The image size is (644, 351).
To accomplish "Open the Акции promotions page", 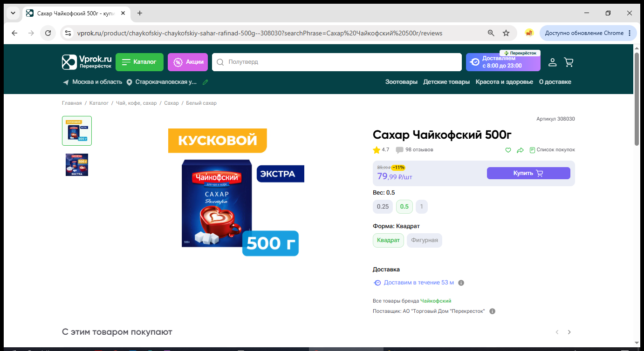I will click(x=188, y=62).
